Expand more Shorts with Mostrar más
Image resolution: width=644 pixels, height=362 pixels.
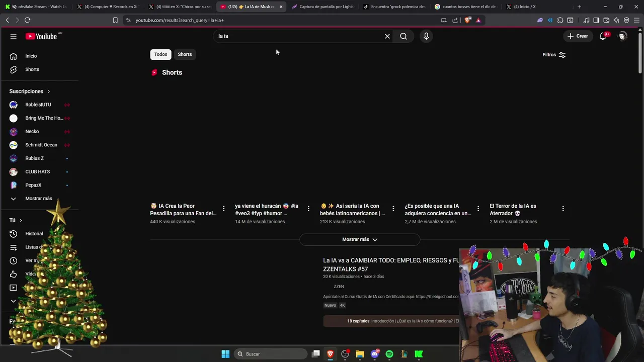360,239
